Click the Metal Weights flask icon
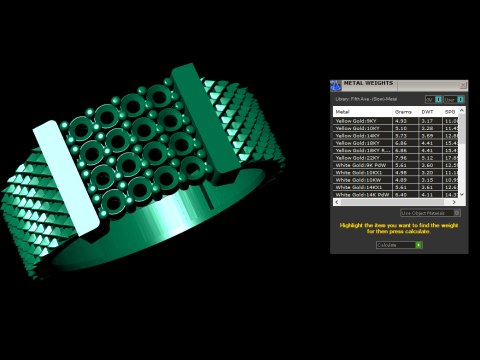The width and height of the screenshot is (480, 360). (336, 86)
